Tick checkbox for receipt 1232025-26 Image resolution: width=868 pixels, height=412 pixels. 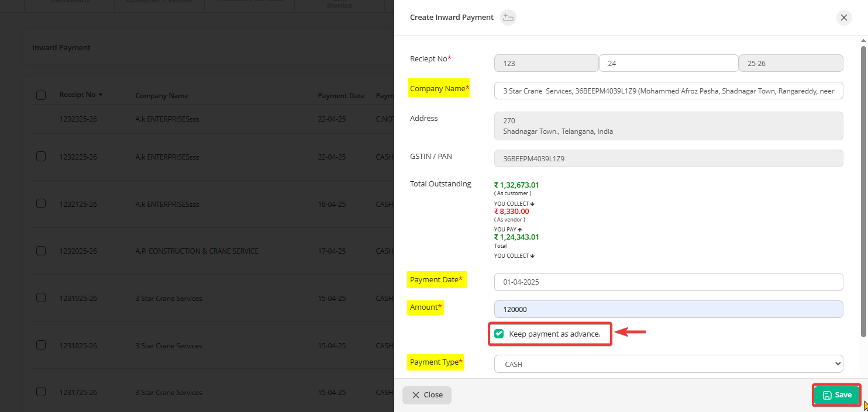[41, 251]
